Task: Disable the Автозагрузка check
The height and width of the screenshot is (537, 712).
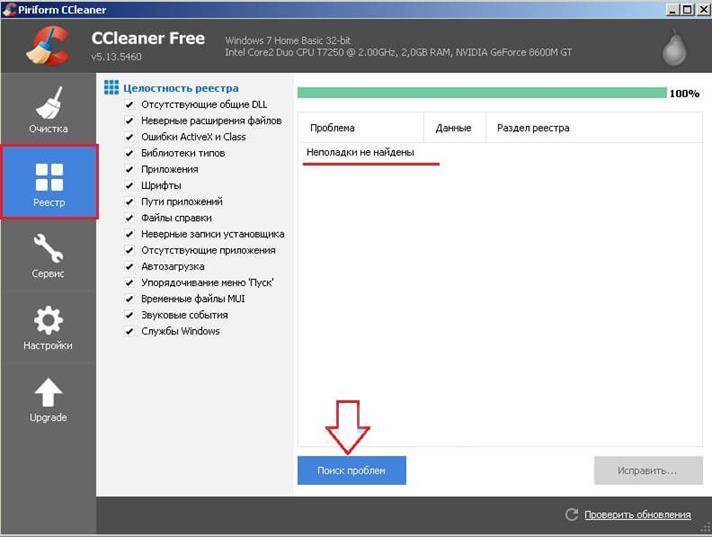Action: pyautogui.click(x=129, y=266)
